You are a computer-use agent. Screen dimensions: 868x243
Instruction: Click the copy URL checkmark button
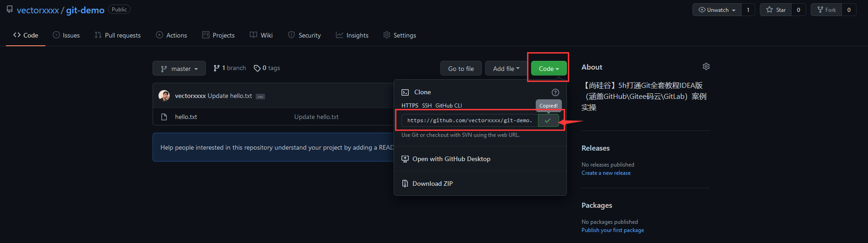point(548,120)
